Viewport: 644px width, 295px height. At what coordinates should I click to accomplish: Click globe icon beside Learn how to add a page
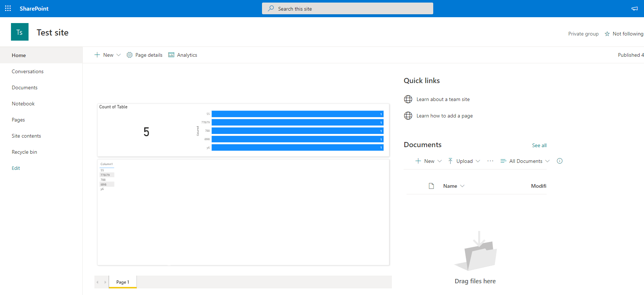[x=408, y=116]
